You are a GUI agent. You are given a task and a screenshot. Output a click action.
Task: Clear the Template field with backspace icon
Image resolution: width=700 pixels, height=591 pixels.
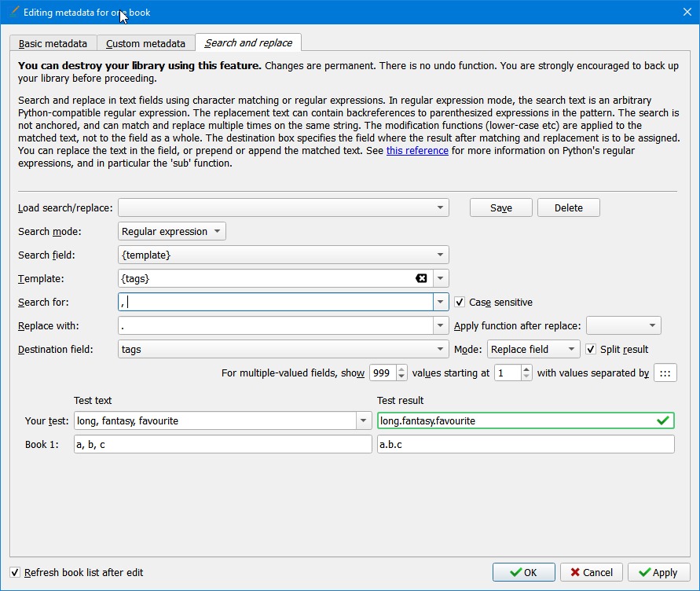[421, 278]
